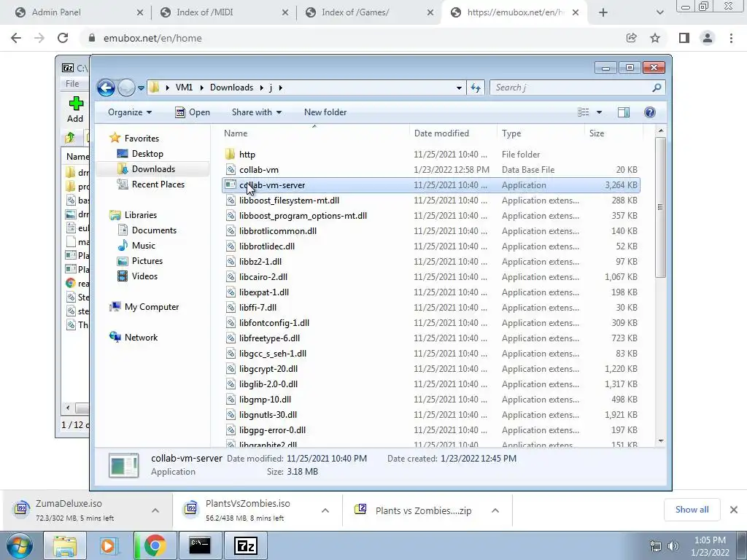This screenshot has width=747, height=560.
Task: Click the VM1 segment in address path
Action: pos(184,87)
